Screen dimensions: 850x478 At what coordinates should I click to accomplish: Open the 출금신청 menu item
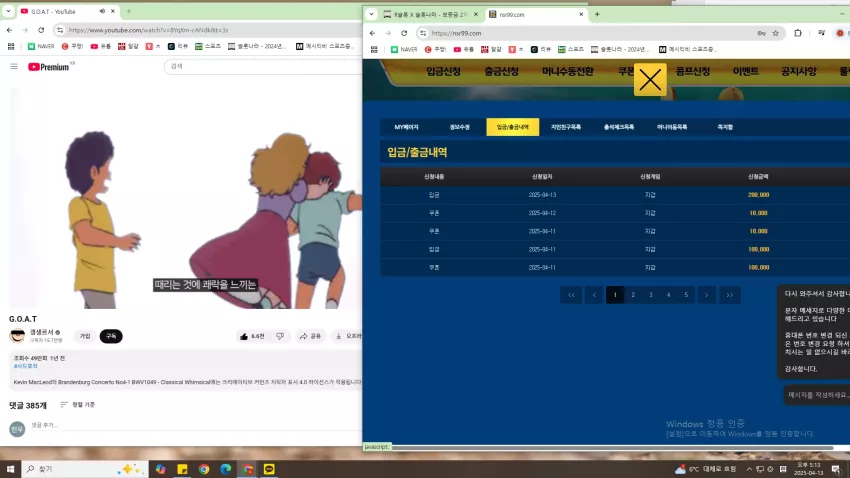[x=501, y=72]
